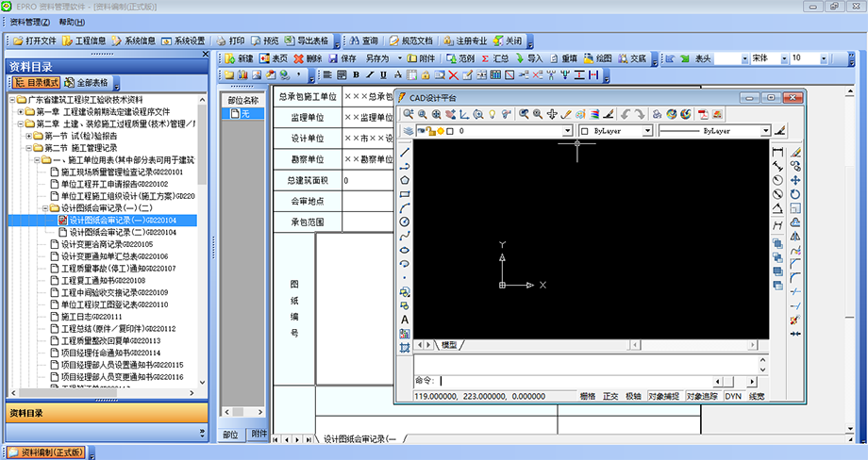Click the 绘图 drawing toolbar button
Viewport: 868px width, 460px height.
click(598, 58)
